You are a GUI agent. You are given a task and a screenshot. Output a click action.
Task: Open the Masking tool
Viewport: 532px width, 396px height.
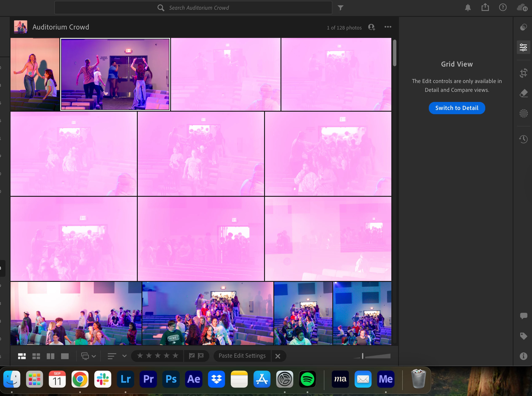click(523, 113)
